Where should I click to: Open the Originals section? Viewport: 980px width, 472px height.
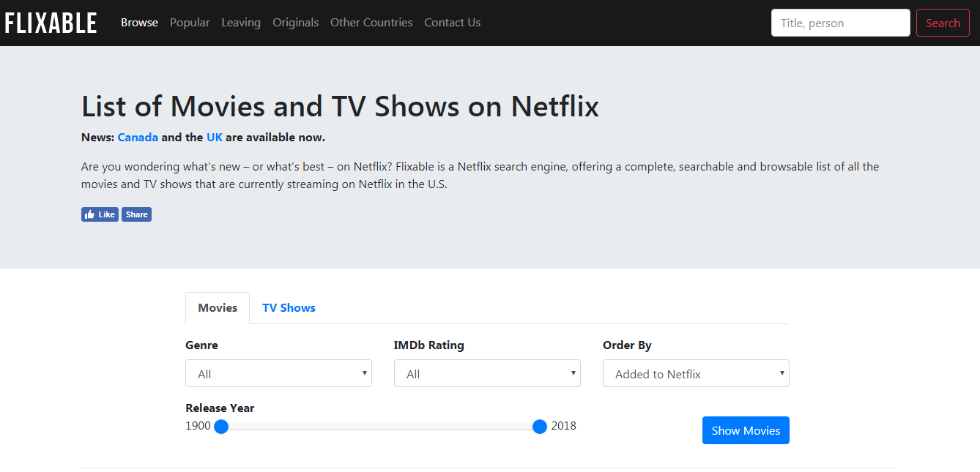pyautogui.click(x=295, y=22)
